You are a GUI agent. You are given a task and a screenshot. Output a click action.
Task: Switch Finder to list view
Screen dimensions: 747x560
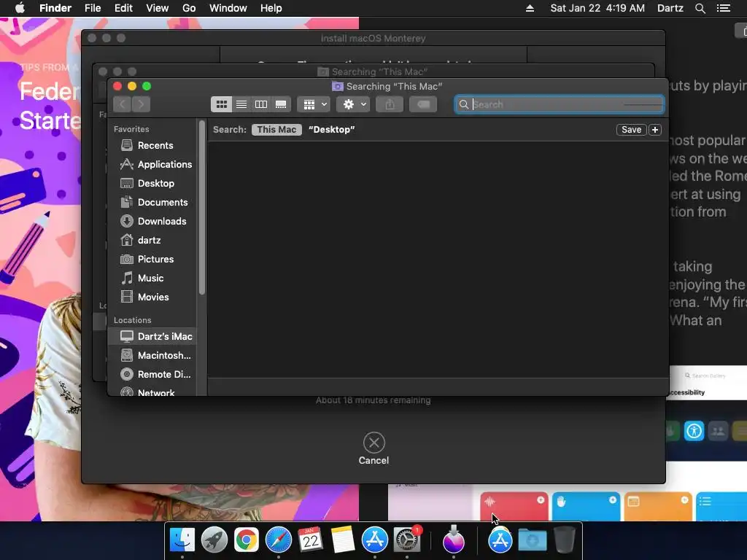(x=241, y=104)
